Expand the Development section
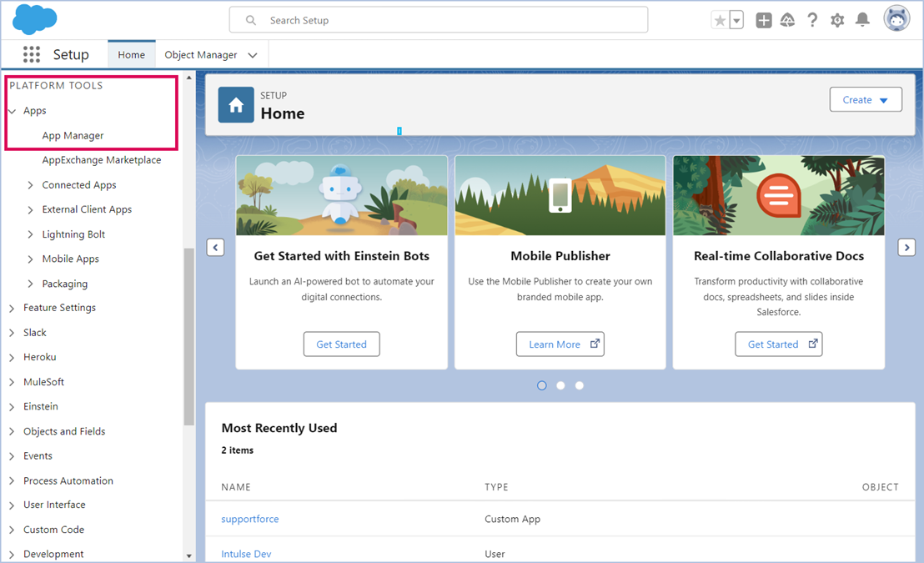 pos(12,555)
